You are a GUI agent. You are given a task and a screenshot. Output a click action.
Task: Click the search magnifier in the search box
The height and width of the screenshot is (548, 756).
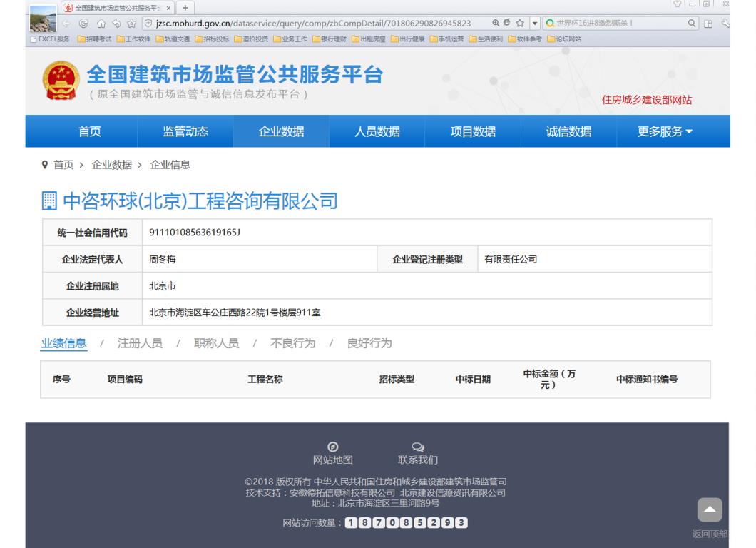coord(692,24)
